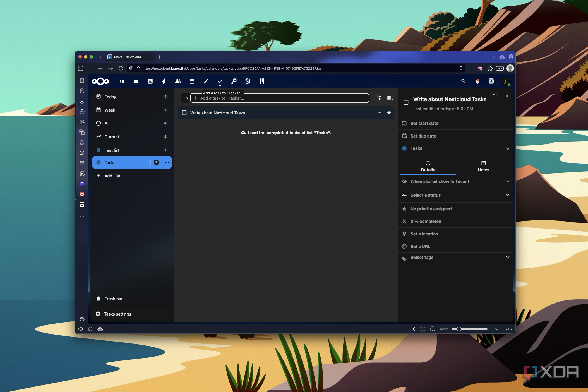Check off Write about Nextcloud Tasks in list
Screen dimensions: 588x392
click(x=184, y=113)
